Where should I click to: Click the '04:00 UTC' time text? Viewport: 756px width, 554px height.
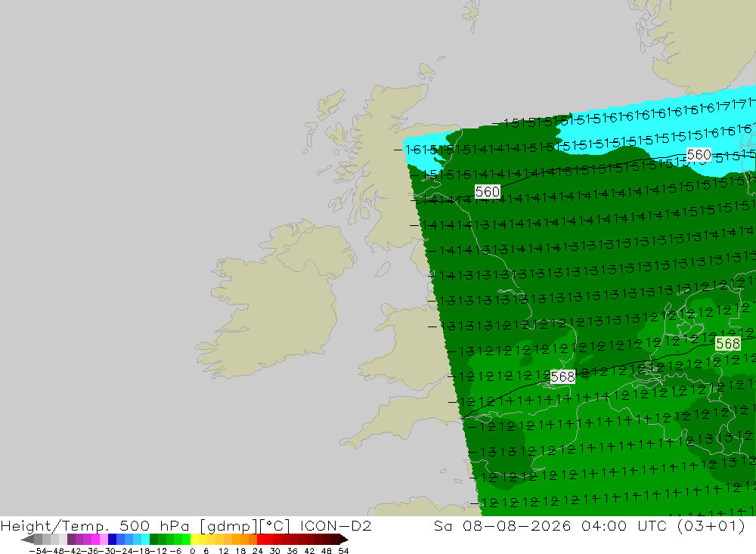624,526
